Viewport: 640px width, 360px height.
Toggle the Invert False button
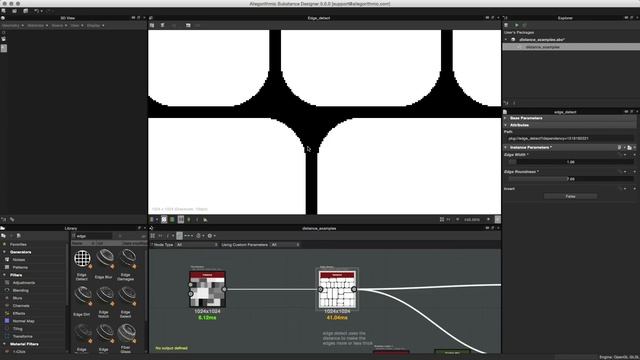pyautogui.click(x=571, y=196)
